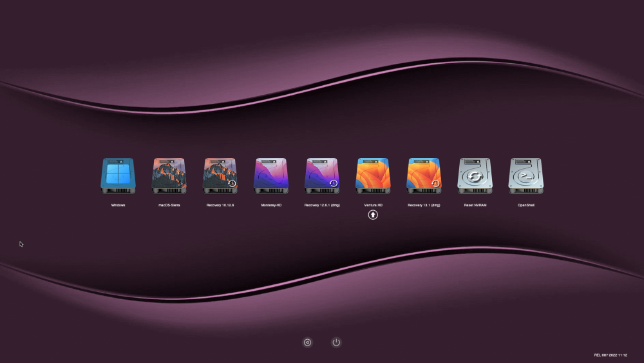
Task: Click the up-arrow selection indicator under Ventura HD
Action: click(373, 215)
